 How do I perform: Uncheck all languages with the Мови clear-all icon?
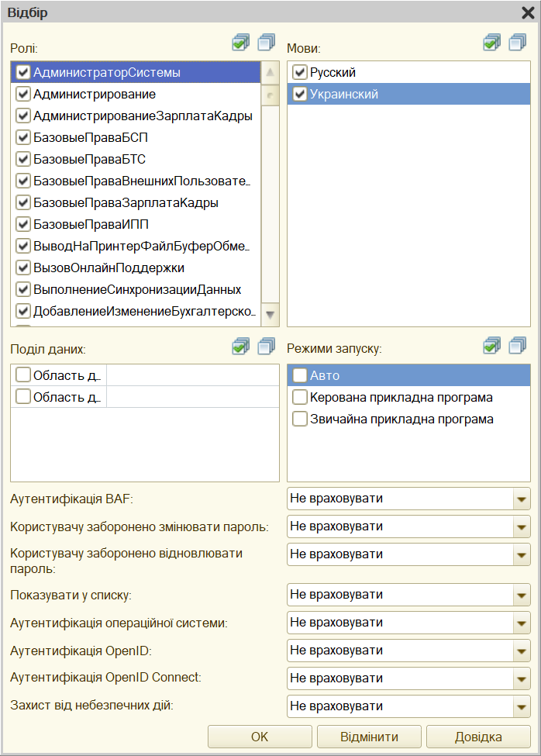[518, 43]
